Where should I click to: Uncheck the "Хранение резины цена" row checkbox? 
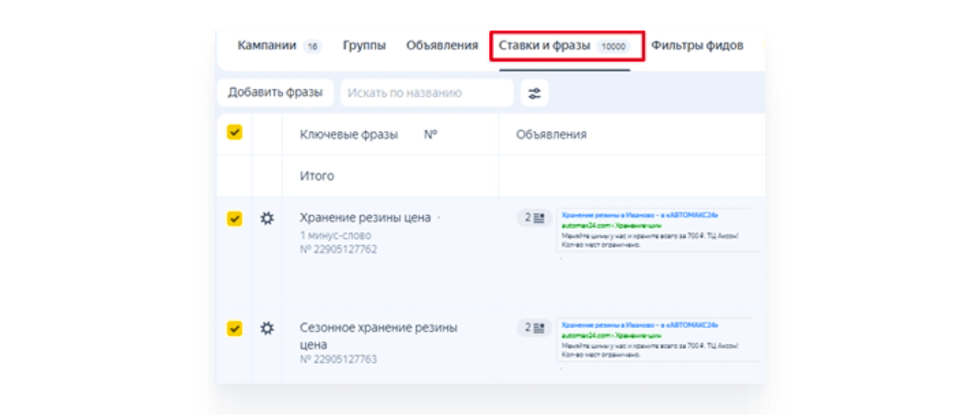coord(235,218)
